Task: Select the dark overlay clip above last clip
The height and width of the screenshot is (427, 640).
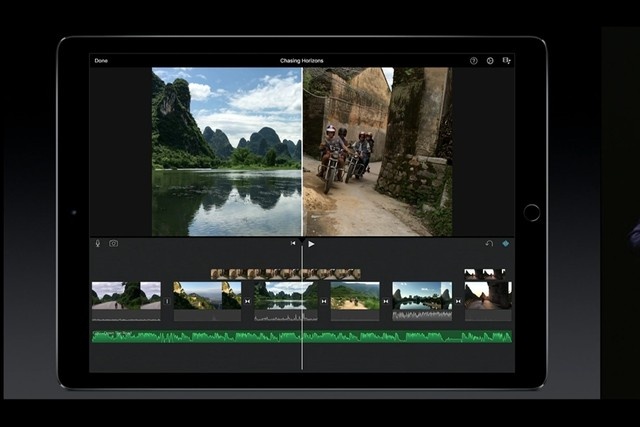Action: (x=485, y=274)
